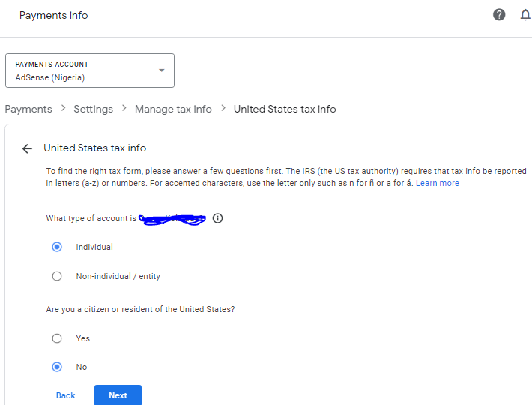Navigate to Manage tax info breadcrumb
532x405 pixels.
[x=173, y=109]
